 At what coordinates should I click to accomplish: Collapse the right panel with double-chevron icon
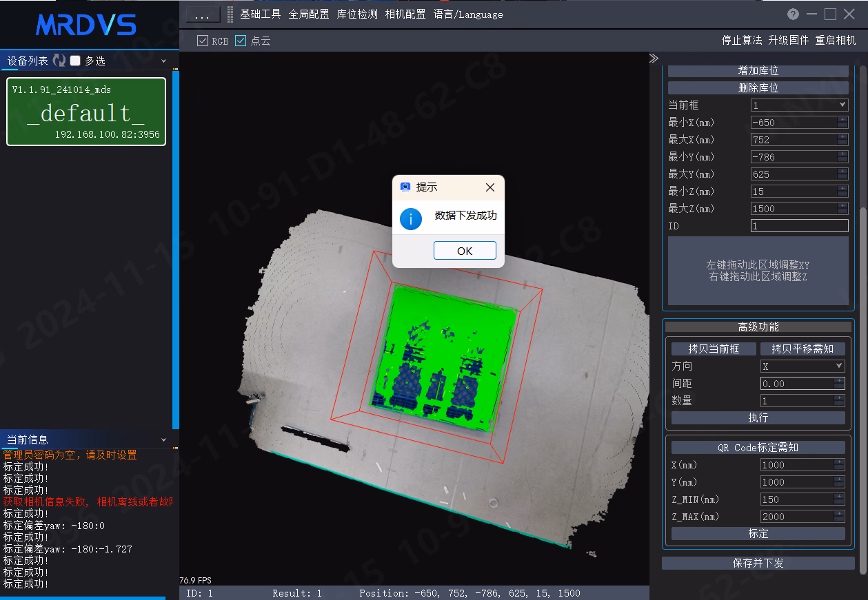(x=654, y=59)
